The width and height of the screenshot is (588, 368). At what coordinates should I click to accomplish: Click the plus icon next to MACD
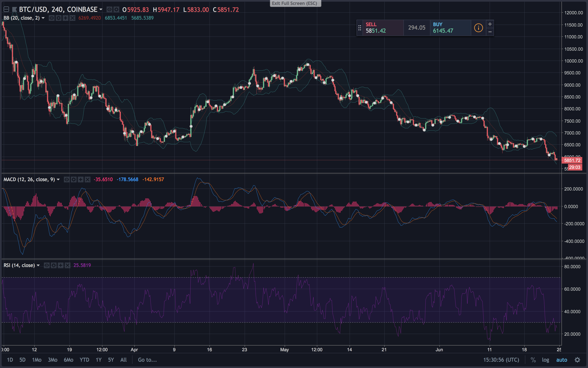(x=80, y=180)
